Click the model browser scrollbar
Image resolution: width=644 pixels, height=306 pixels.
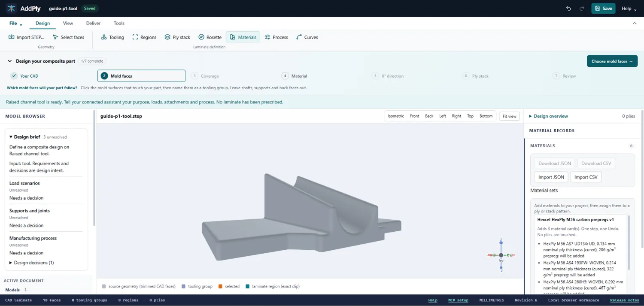(94, 168)
